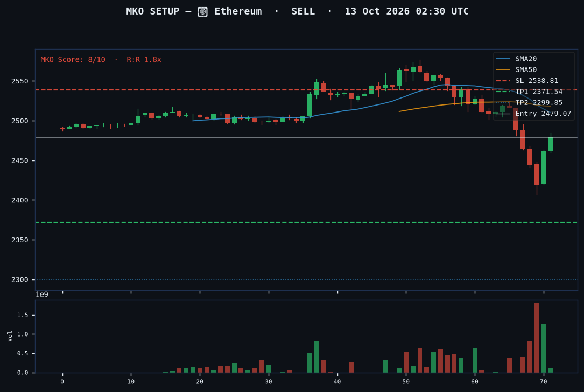Viewport: 584px width, 392px height.
Task: Click the last green candle at chart's right edge
Action: coord(551,144)
